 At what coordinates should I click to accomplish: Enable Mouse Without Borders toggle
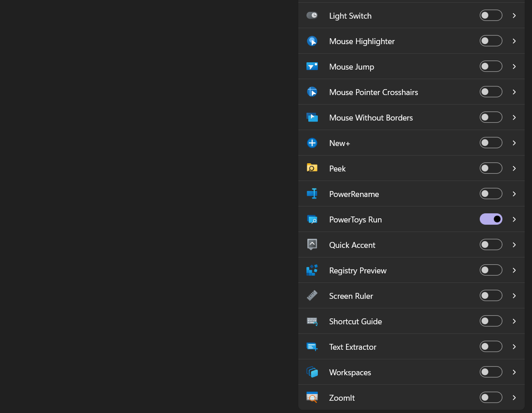point(491,117)
